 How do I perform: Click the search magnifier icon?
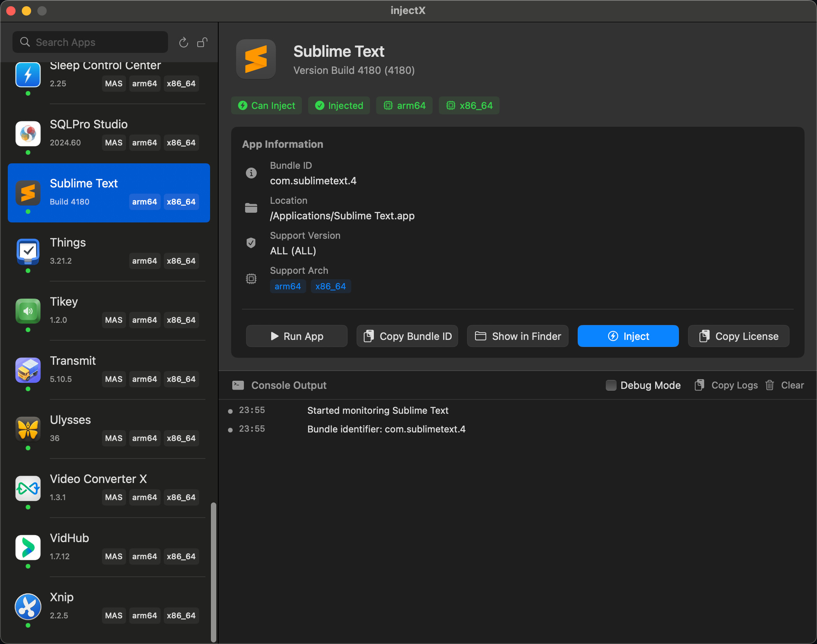coord(25,42)
